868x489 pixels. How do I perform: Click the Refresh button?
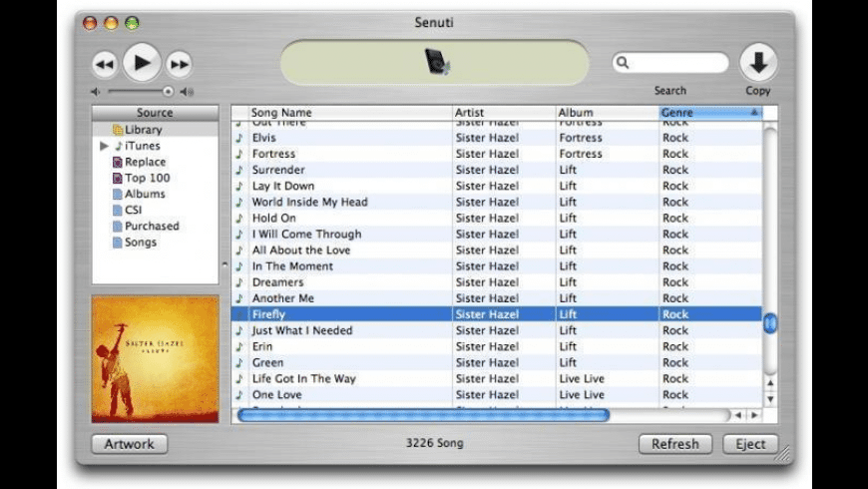[675, 444]
